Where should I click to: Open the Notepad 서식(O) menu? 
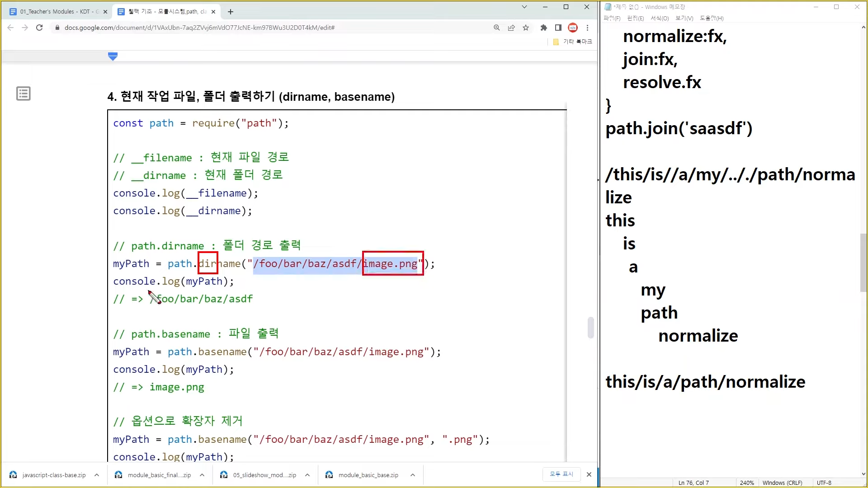click(660, 18)
